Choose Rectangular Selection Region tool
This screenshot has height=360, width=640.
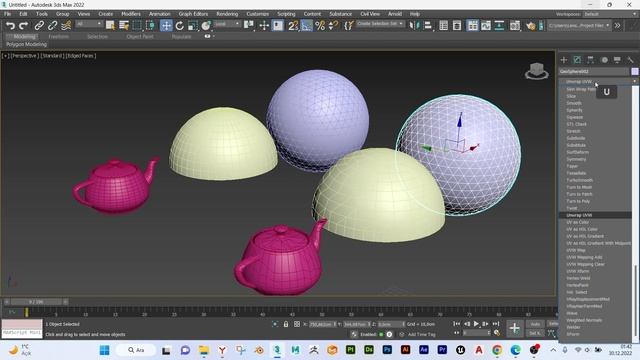[x=137, y=26]
